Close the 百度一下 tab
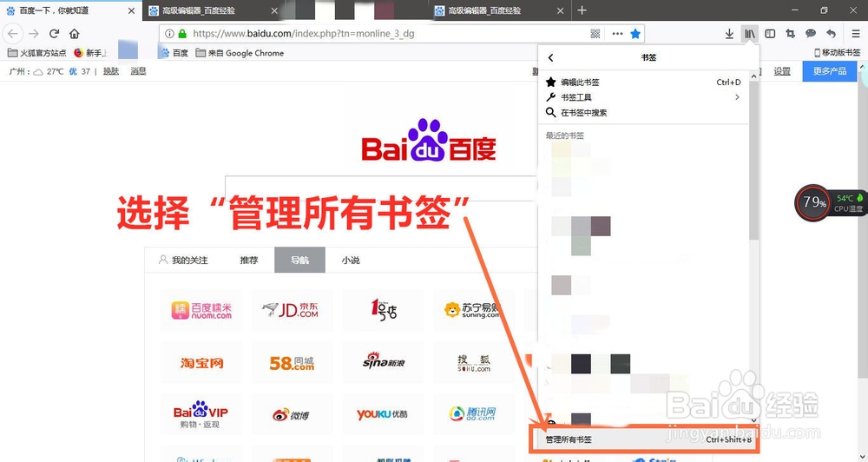 point(131,10)
